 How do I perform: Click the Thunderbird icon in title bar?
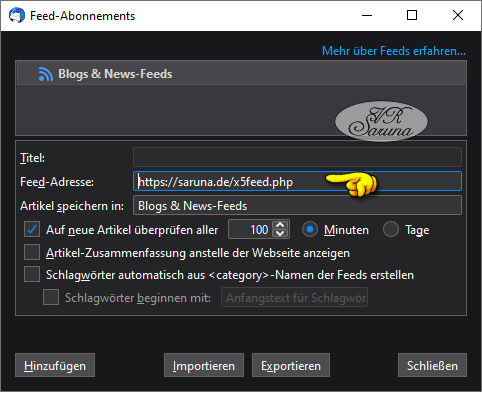coord(17,15)
